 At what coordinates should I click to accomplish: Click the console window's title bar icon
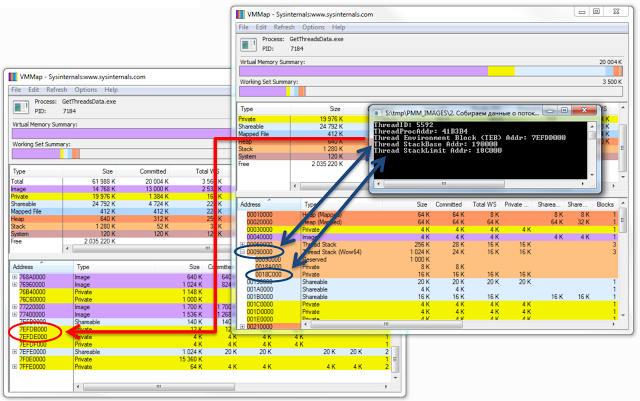click(x=378, y=113)
